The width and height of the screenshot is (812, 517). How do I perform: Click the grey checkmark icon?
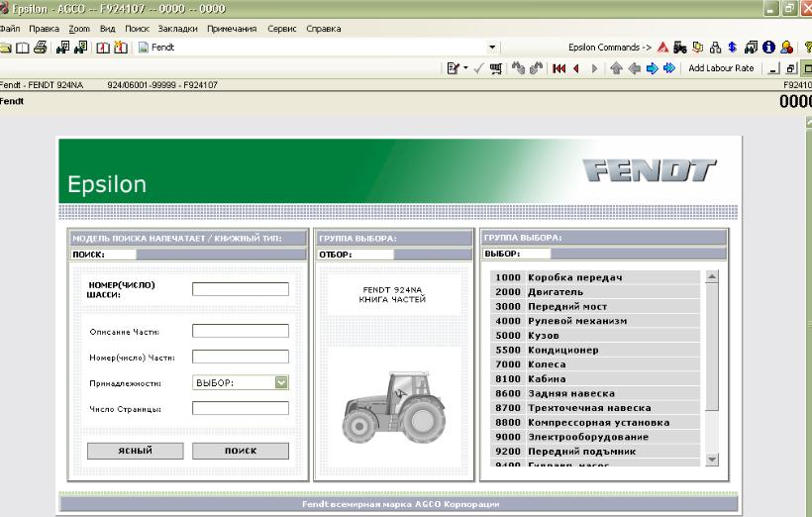click(x=478, y=68)
